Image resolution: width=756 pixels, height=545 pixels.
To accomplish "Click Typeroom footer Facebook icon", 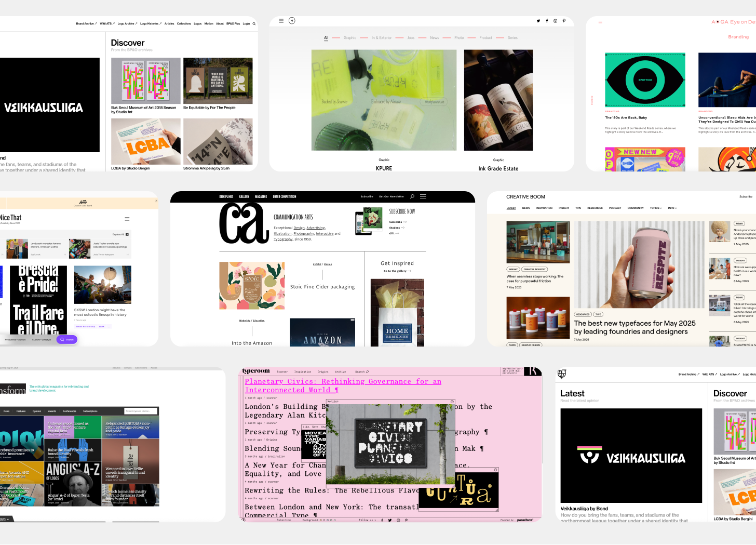I will click(x=382, y=520).
